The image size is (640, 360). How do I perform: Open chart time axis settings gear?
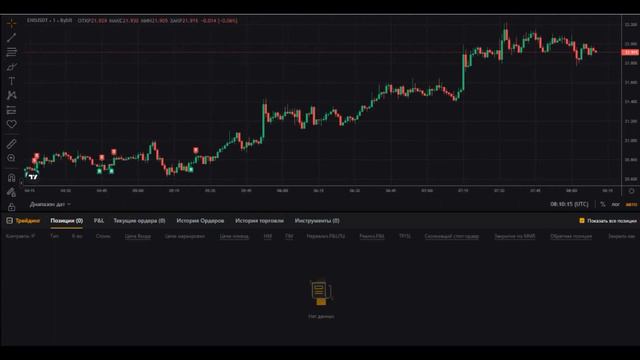click(x=631, y=191)
